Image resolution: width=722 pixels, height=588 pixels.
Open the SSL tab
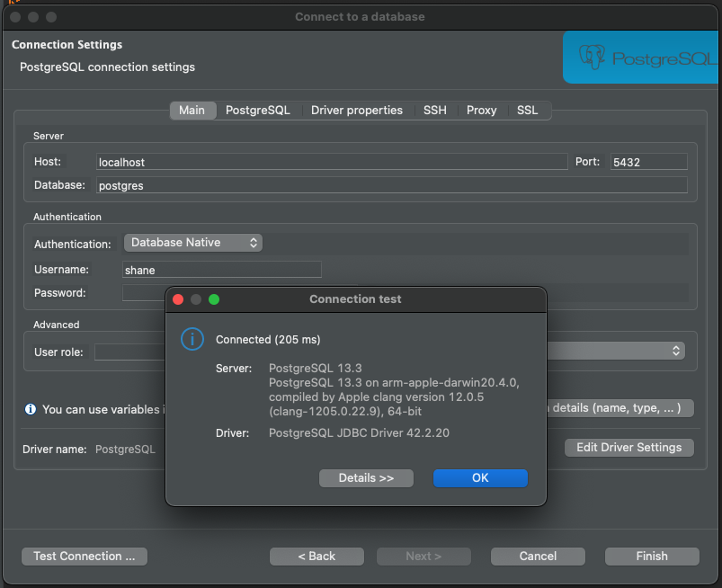pos(527,111)
